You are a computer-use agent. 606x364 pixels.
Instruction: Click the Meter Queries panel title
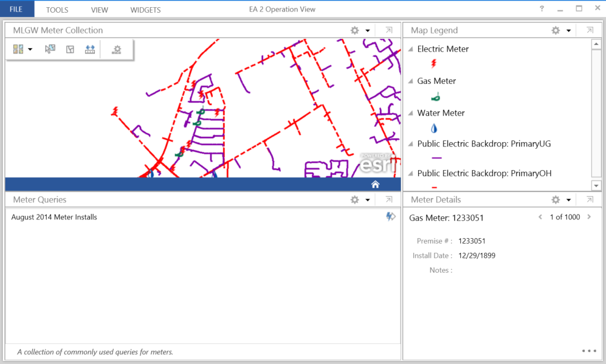coord(40,200)
